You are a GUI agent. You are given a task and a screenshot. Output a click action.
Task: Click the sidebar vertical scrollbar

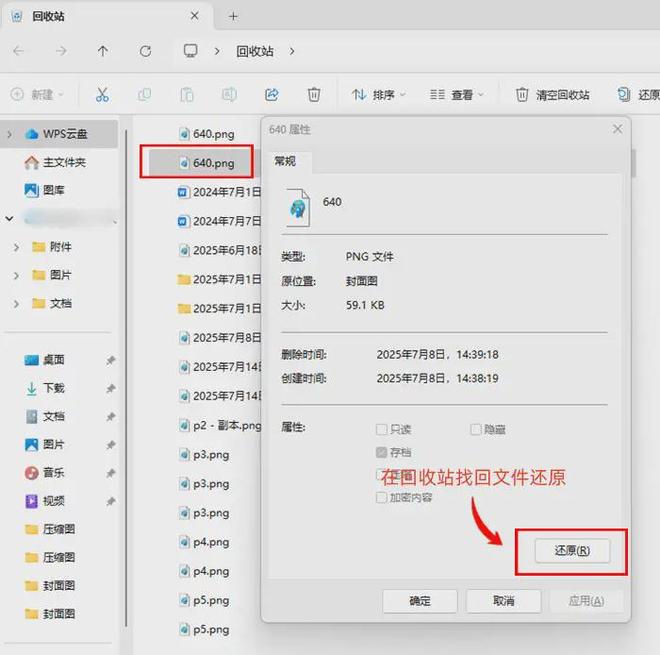pos(126,379)
